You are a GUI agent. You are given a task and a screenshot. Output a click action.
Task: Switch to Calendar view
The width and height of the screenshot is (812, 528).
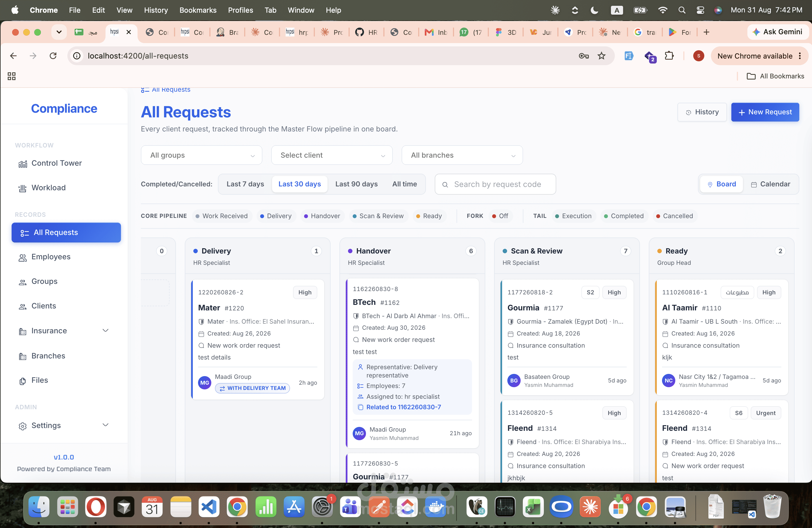click(770, 184)
